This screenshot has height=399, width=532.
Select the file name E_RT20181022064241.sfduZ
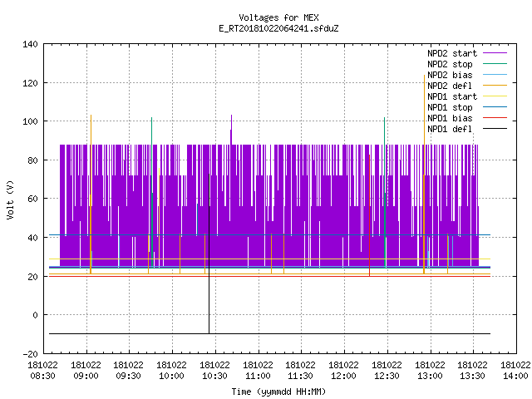278,28
